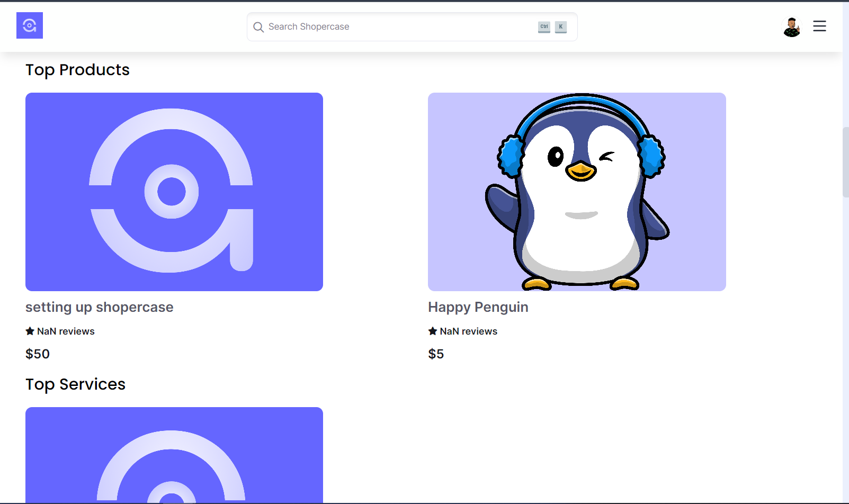Screen dimensions: 849x504
Task: Click the Top Services heading
Action: pos(75,384)
